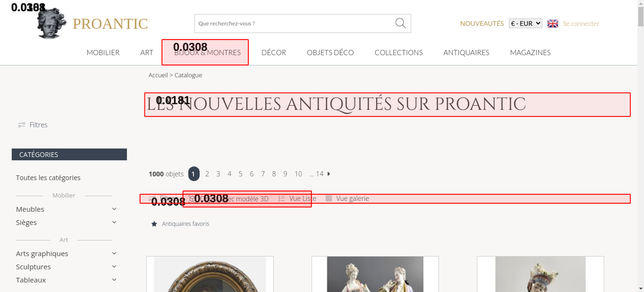The image size is (644, 292).
Task: Open the EUR currency dropdown
Action: tap(525, 23)
